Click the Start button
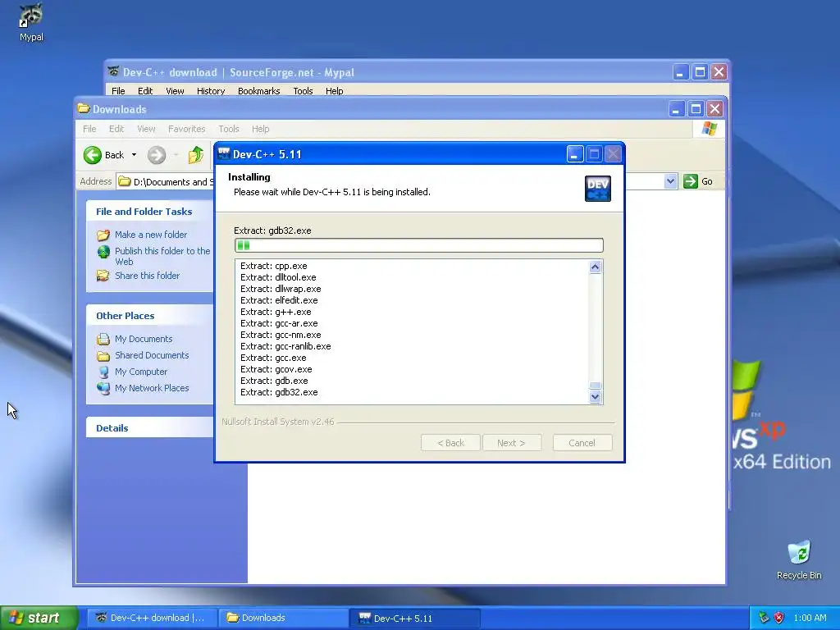The image size is (840, 630). [39, 618]
